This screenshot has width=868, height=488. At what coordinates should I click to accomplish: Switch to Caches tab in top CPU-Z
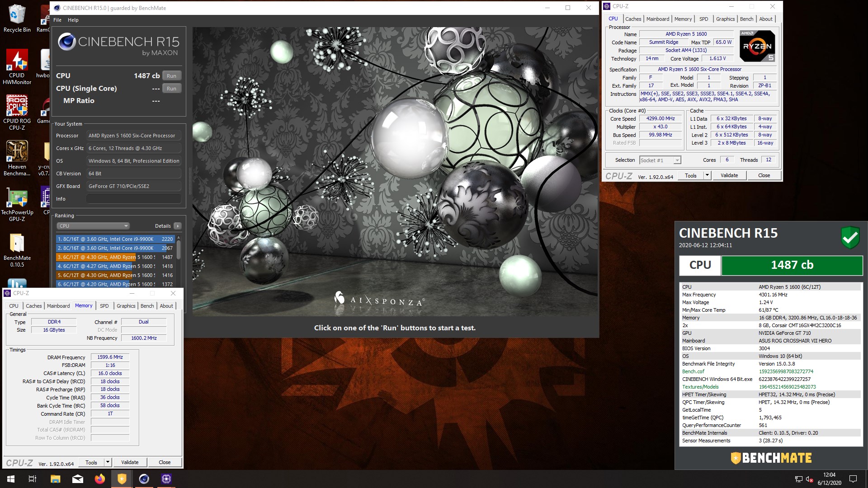(x=633, y=19)
